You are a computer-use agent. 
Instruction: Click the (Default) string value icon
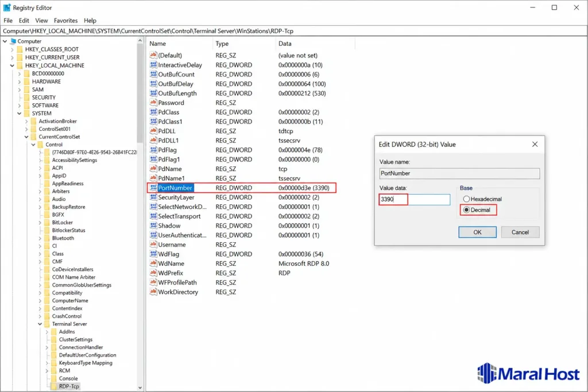153,55
